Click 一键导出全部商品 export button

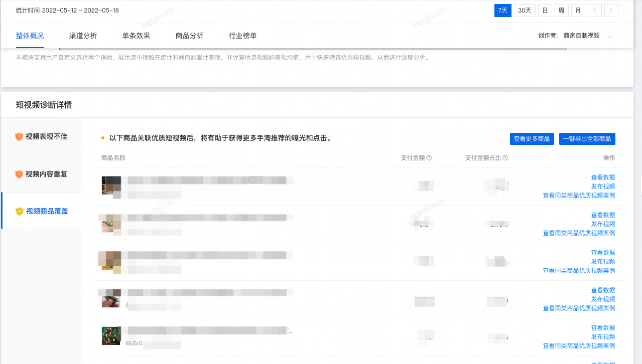tap(587, 139)
